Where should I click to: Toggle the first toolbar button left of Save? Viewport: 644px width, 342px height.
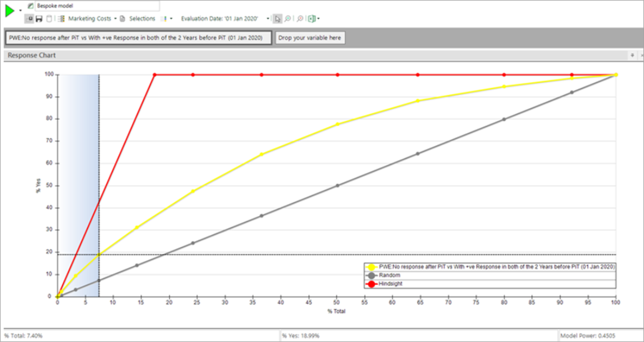point(29,19)
